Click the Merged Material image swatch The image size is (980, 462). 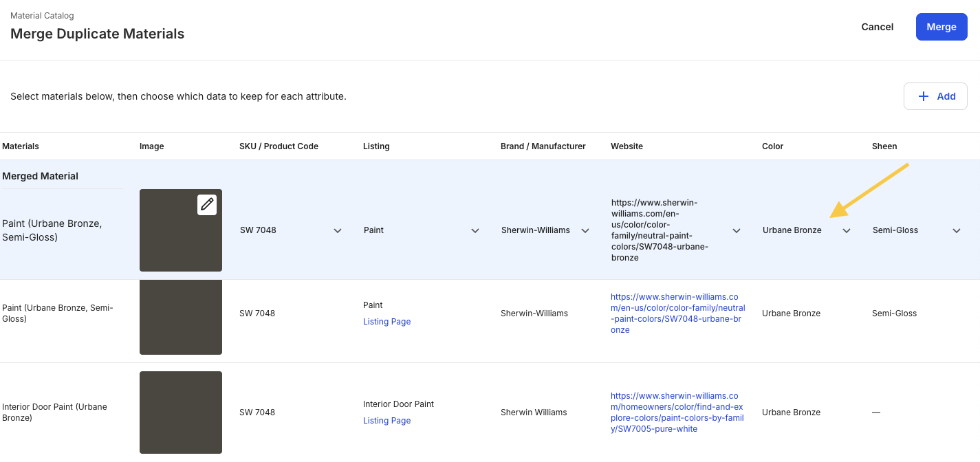pos(181,230)
